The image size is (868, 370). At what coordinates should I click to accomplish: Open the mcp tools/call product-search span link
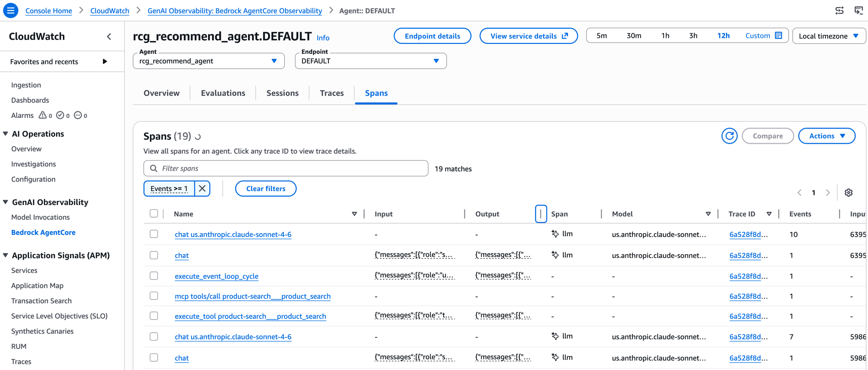[x=253, y=296]
